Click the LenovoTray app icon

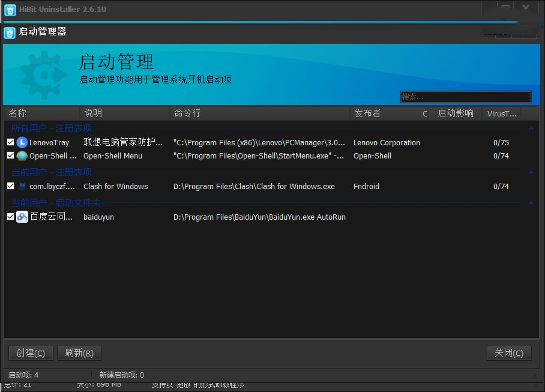22,142
